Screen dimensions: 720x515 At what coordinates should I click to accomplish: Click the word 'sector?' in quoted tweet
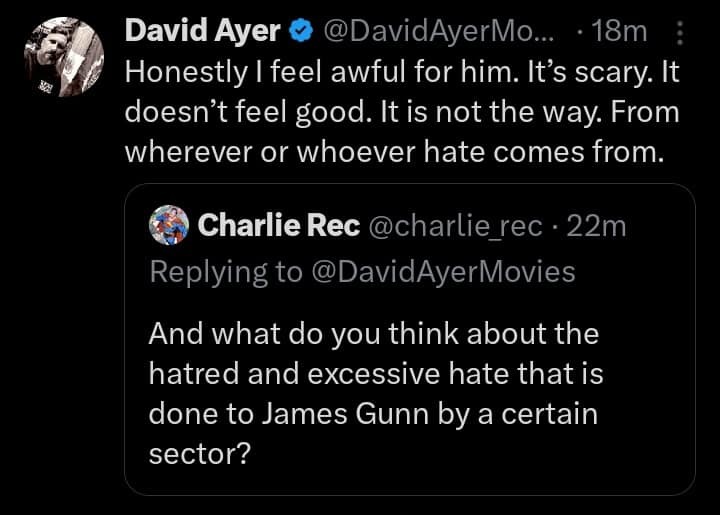tap(198, 454)
